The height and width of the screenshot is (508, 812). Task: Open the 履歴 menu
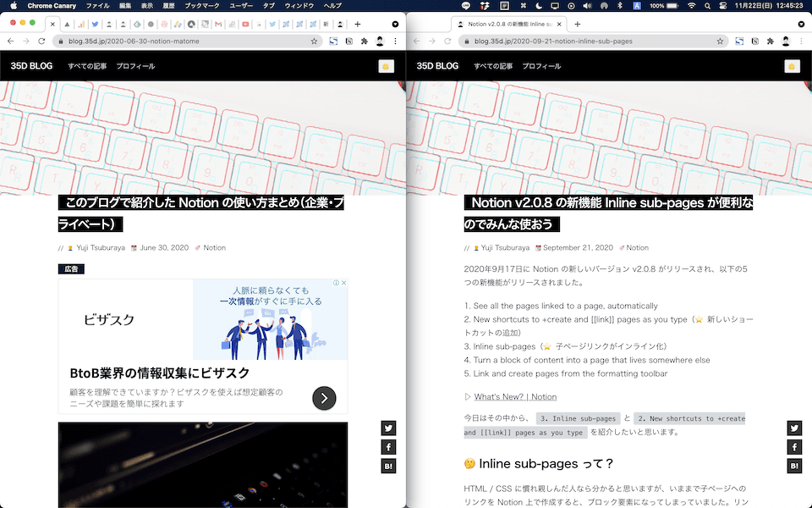168,6
